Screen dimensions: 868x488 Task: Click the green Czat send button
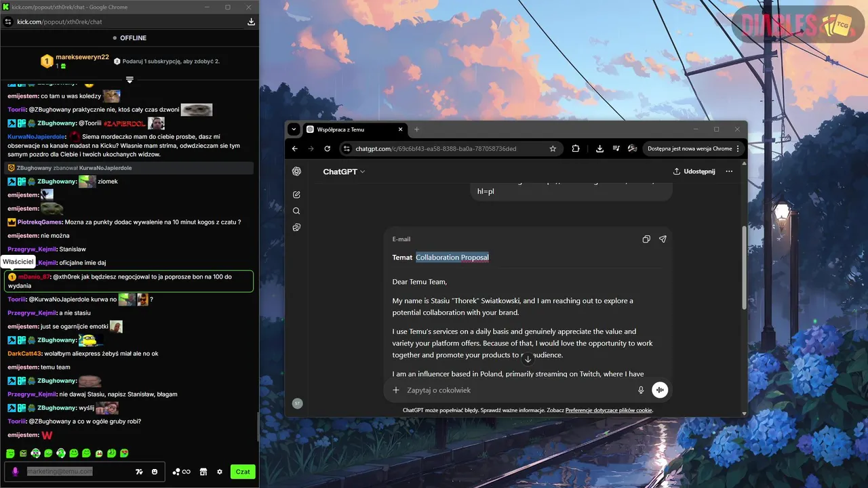(243, 472)
